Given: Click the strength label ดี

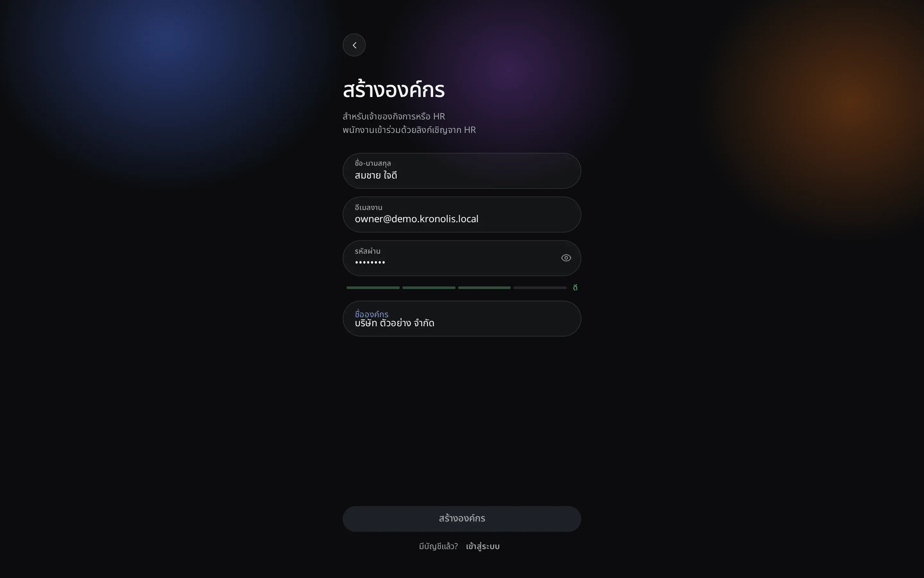Looking at the screenshot, I should (x=575, y=287).
